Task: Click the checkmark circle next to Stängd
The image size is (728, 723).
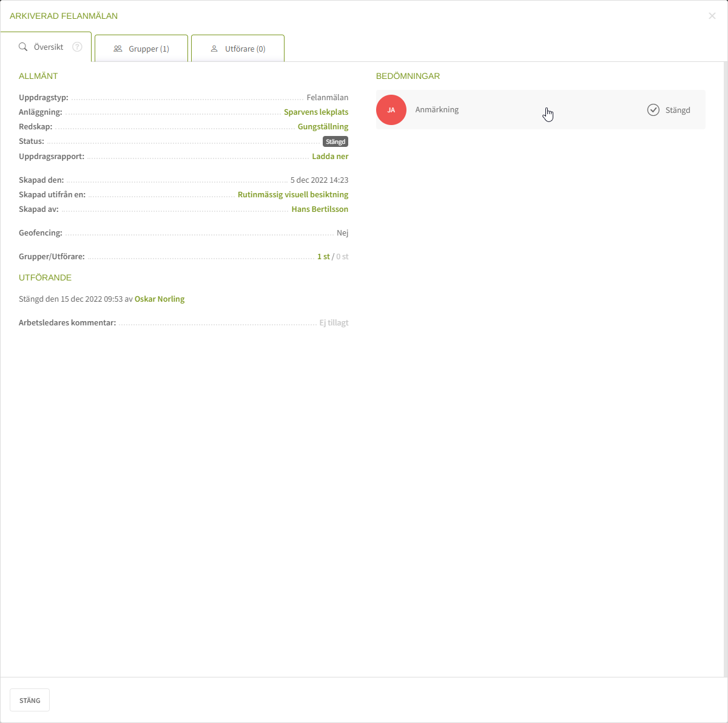Action: pyautogui.click(x=653, y=110)
